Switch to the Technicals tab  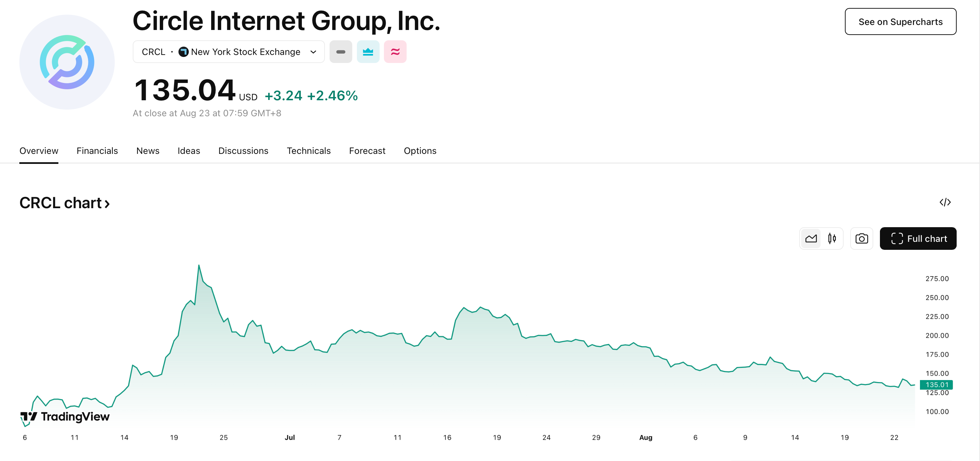click(x=309, y=151)
